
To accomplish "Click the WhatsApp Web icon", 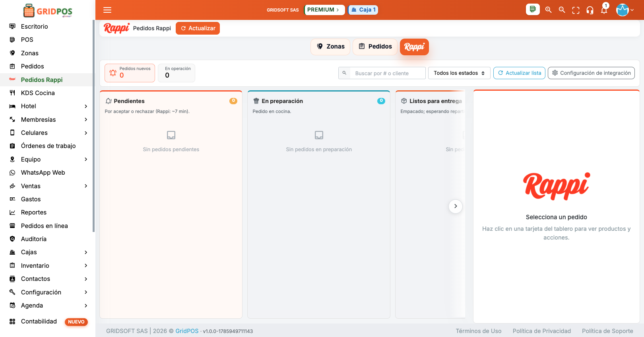I will pyautogui.click(x=12, y=173).
